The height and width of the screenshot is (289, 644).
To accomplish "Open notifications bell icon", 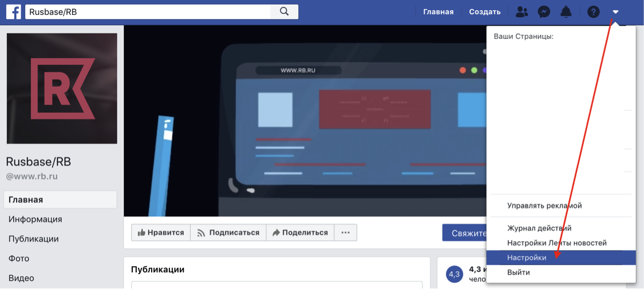I will point(566,12).
